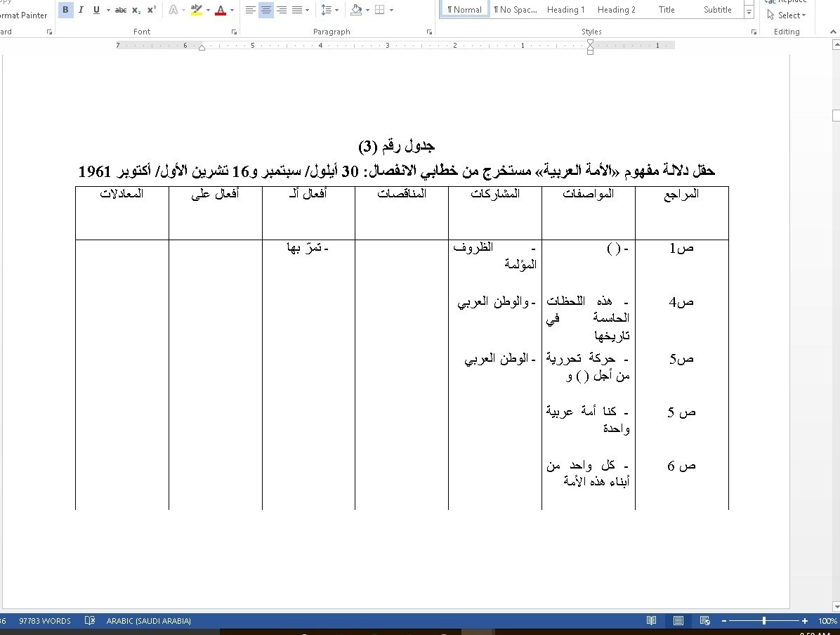Open highlight color dropdown arrow

[208, 10]
